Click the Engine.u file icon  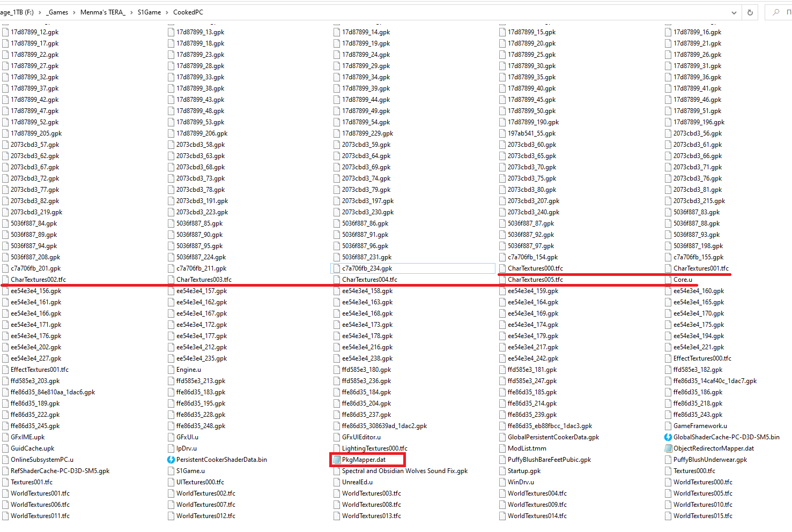(x=171, y=370)
